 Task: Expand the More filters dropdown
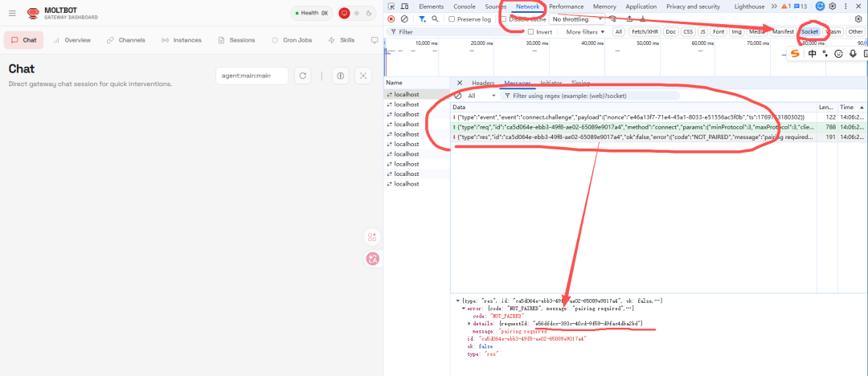click(x=584, y=31)
